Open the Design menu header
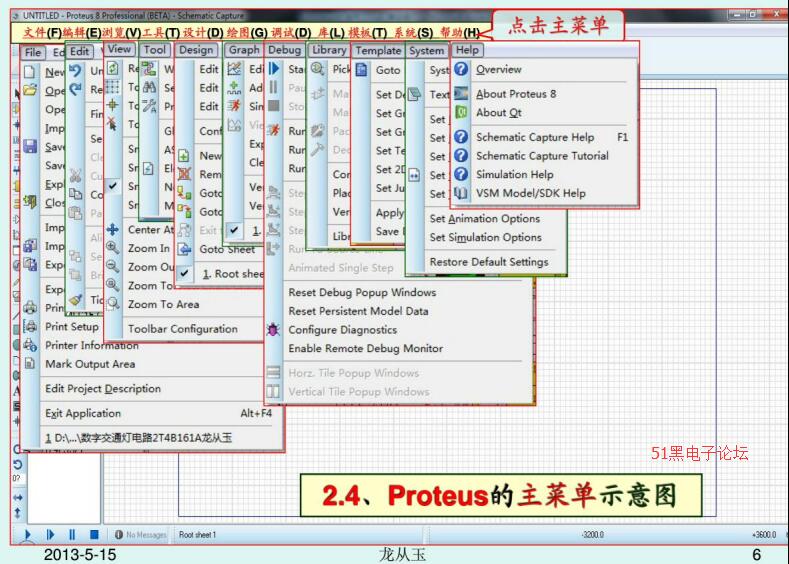The height and width of the screenshot is (564, 789). [196, 50]
